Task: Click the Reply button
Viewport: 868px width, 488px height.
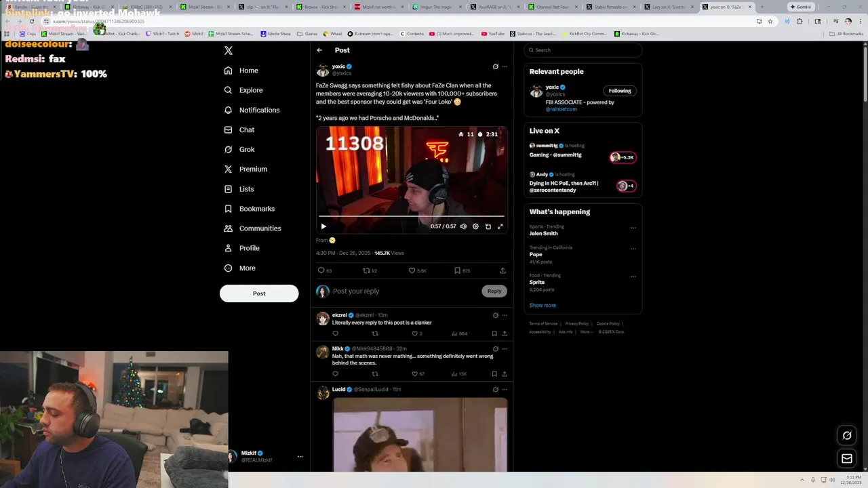Action: tap(494, 291)
